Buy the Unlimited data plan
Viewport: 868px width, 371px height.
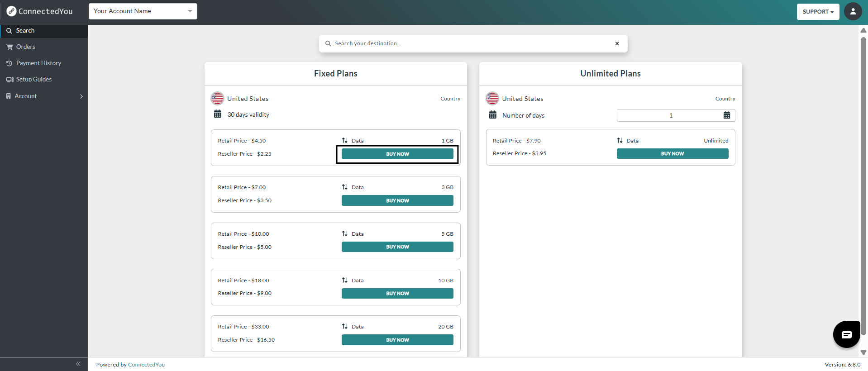[x=672, y=154]
